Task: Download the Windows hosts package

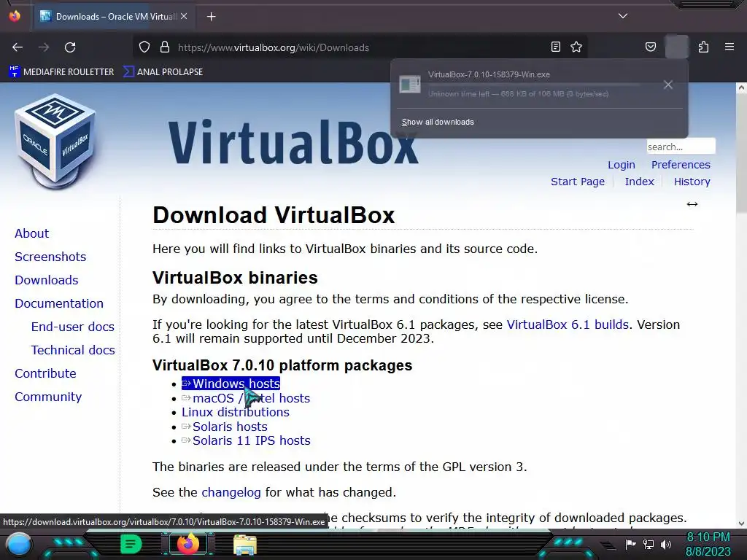Action: [231, 384]
